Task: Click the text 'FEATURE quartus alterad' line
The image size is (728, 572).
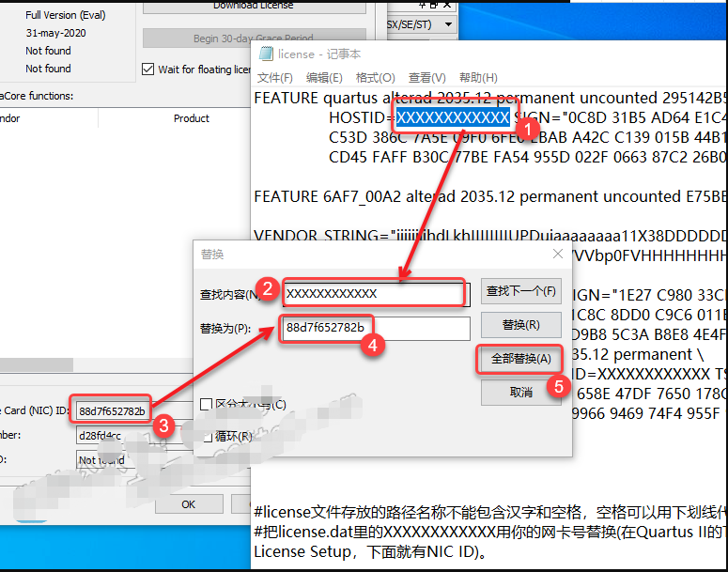Action: [x=490, y=98]
